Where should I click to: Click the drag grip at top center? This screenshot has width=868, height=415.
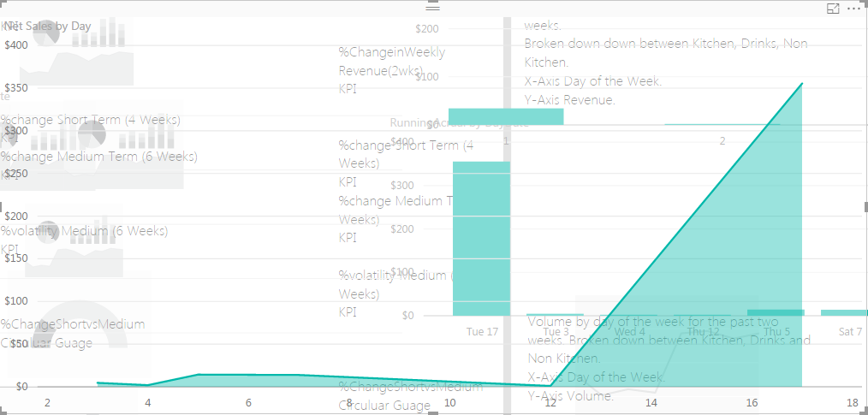coord(433,7)
